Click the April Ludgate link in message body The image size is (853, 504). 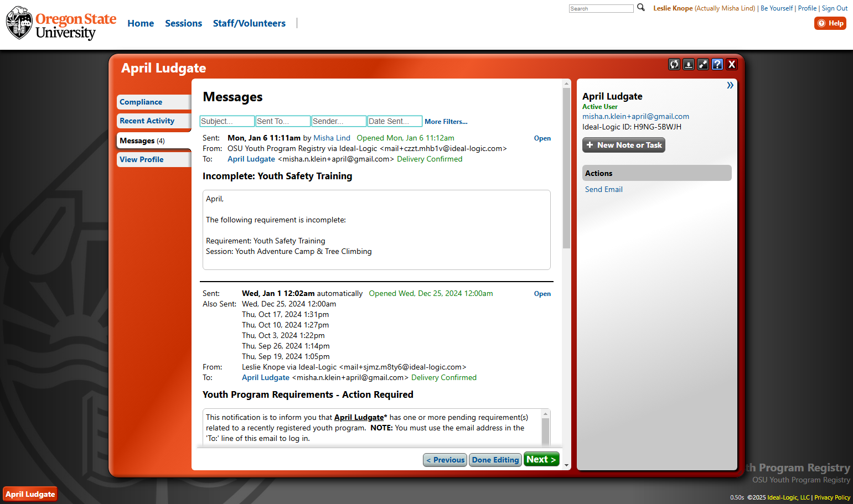pyautogui.click(x=359, y=417)
